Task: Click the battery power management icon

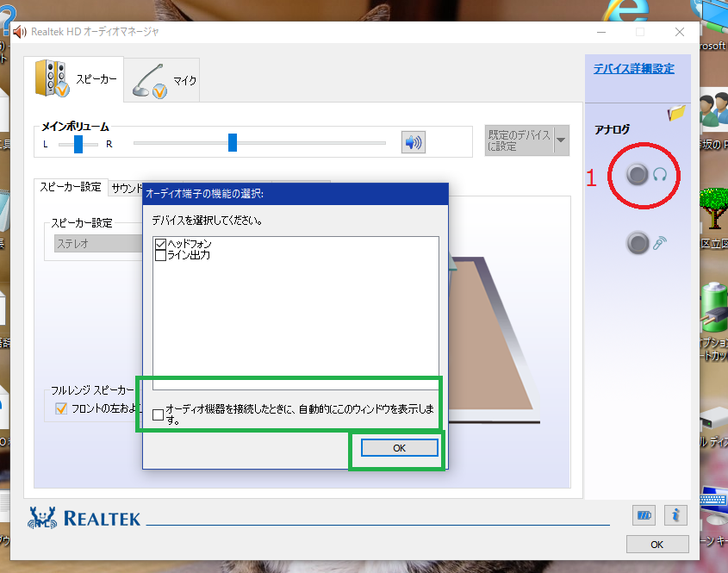Action: 644,515
